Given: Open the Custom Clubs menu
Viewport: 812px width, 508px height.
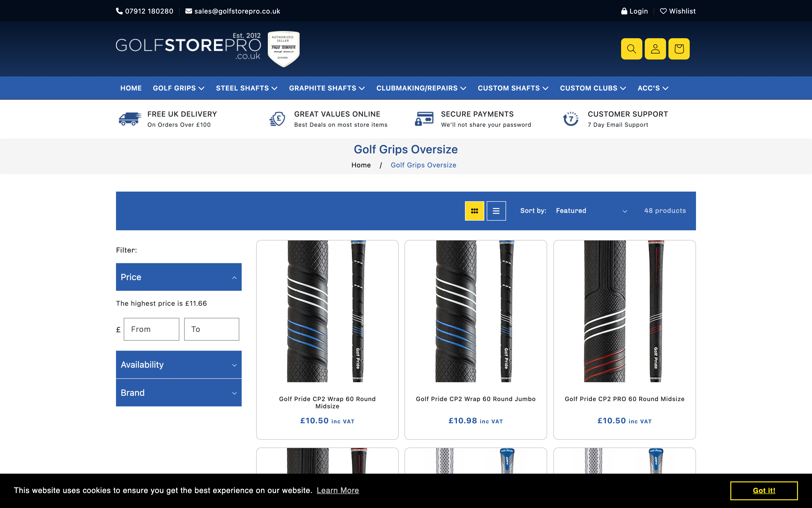Looking at the screenshot, I should tap(593, 88).
